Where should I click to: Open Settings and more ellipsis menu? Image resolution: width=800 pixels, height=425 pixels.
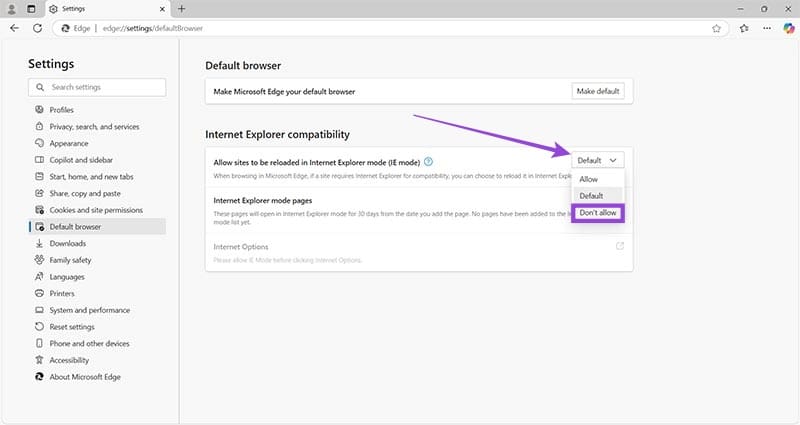766,28
